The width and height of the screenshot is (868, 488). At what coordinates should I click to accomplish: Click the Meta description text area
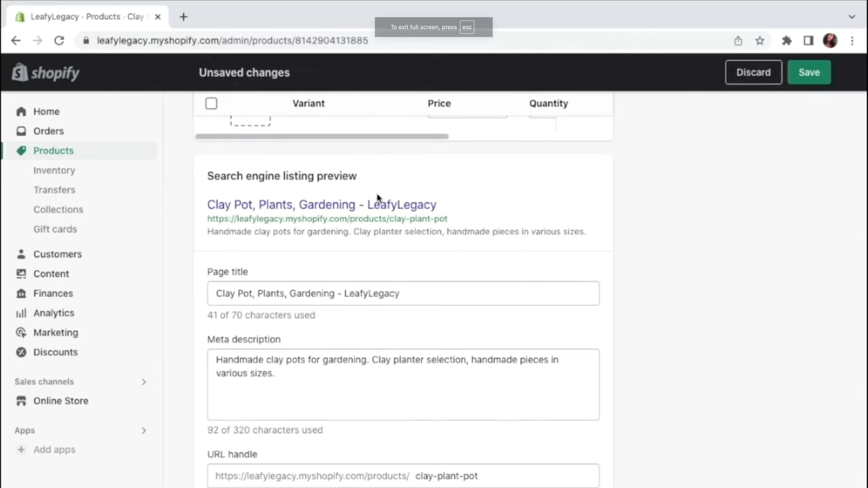403,385
